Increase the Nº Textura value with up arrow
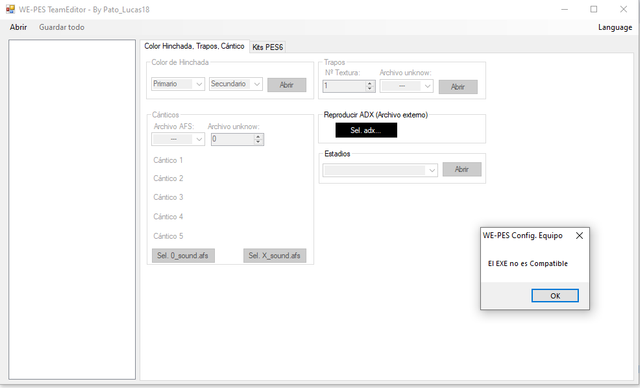640x388 pixels. tap(370, 83)
